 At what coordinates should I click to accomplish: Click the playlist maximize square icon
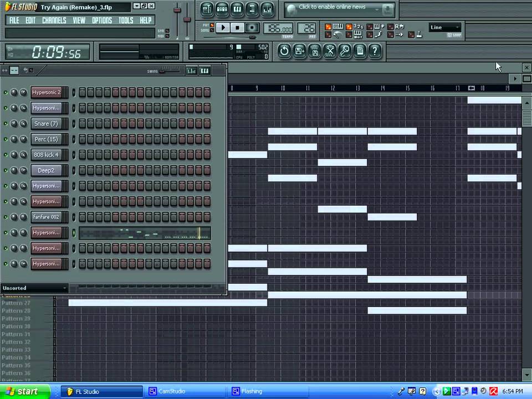(x=527, y=79)
